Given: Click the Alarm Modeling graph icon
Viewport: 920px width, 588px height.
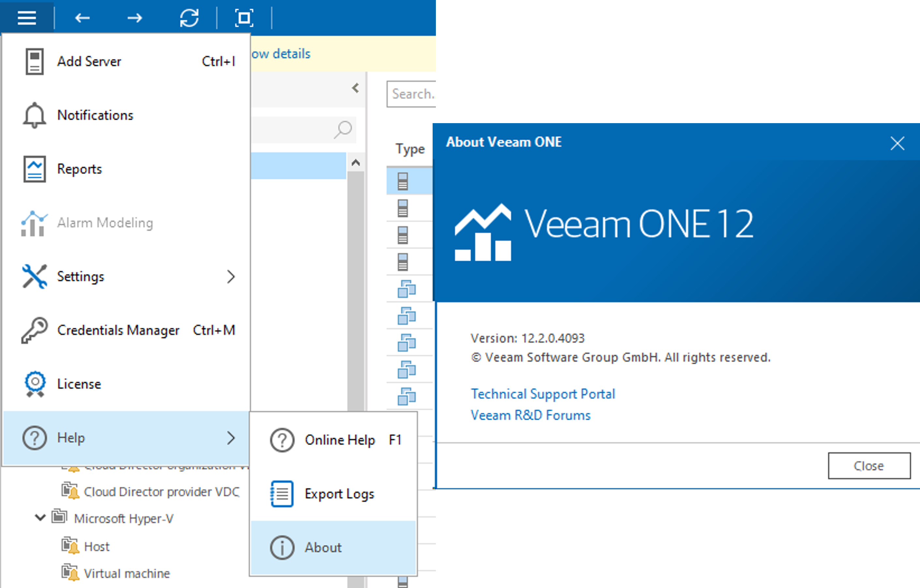Looking at the screenshot, I should (34, 223).
